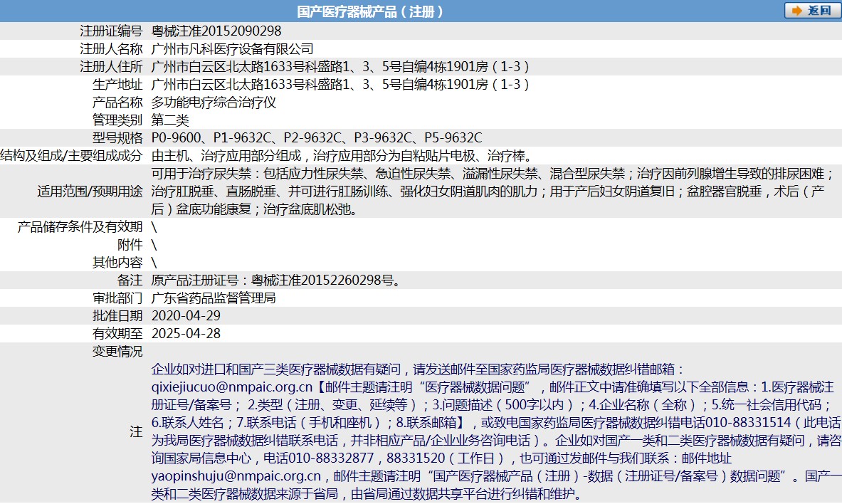
Task: Select the address in 注册人住所 row
Action: tap(340, 67)
